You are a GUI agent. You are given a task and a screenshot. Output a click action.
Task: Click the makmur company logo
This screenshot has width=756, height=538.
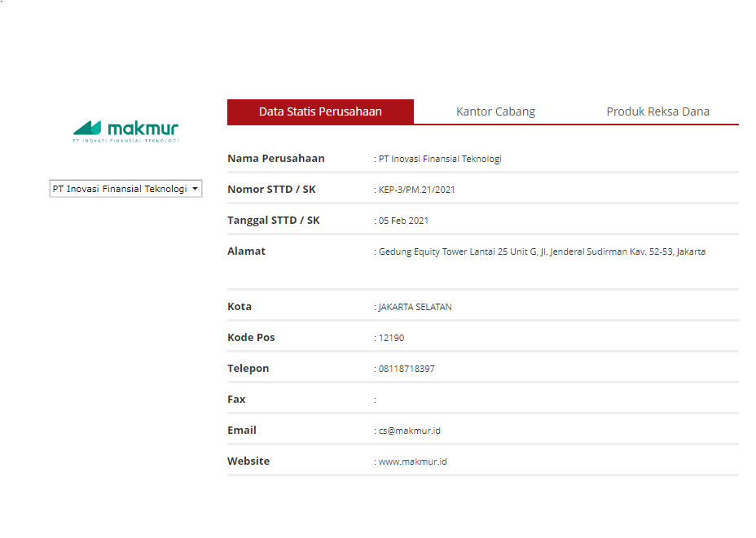[x=125, y=130]
